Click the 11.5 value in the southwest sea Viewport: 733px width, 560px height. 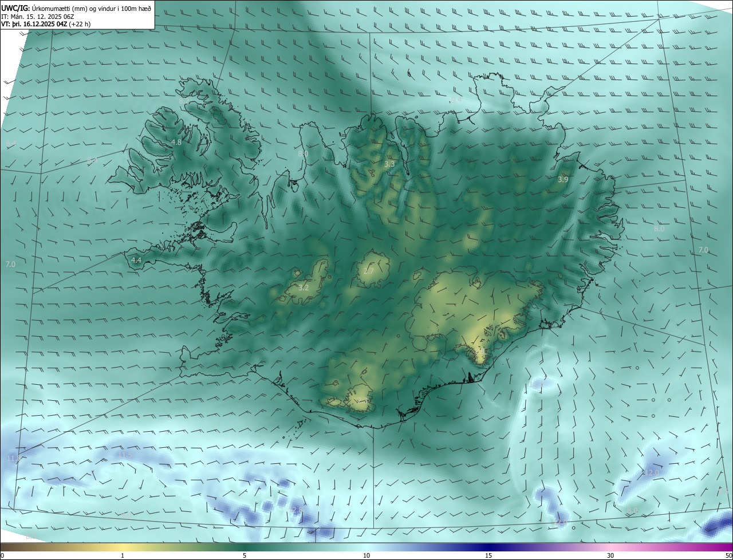125,455
